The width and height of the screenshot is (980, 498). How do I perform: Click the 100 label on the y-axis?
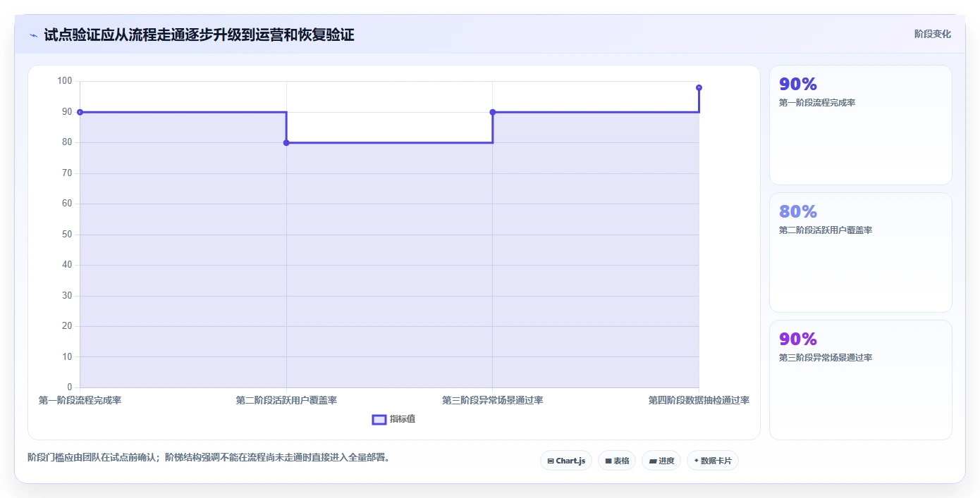point(65,81)
